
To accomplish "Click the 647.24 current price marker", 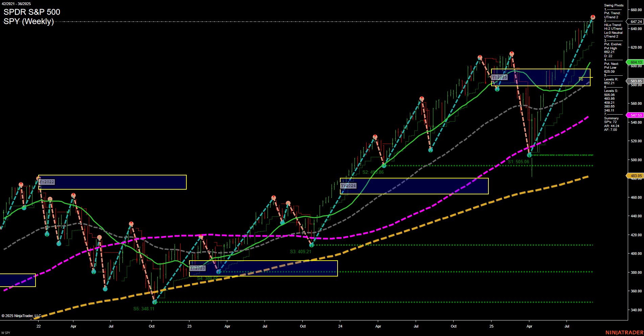I will pos(636,22).
